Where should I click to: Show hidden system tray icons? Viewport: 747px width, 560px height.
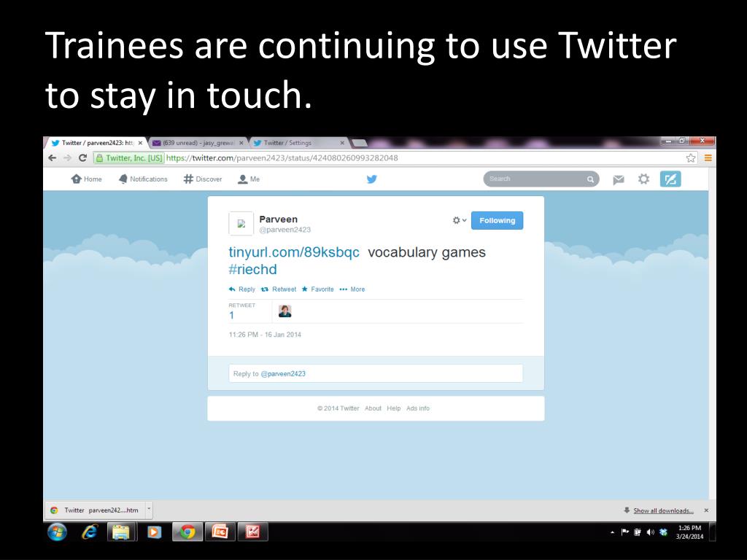point(613,532)
